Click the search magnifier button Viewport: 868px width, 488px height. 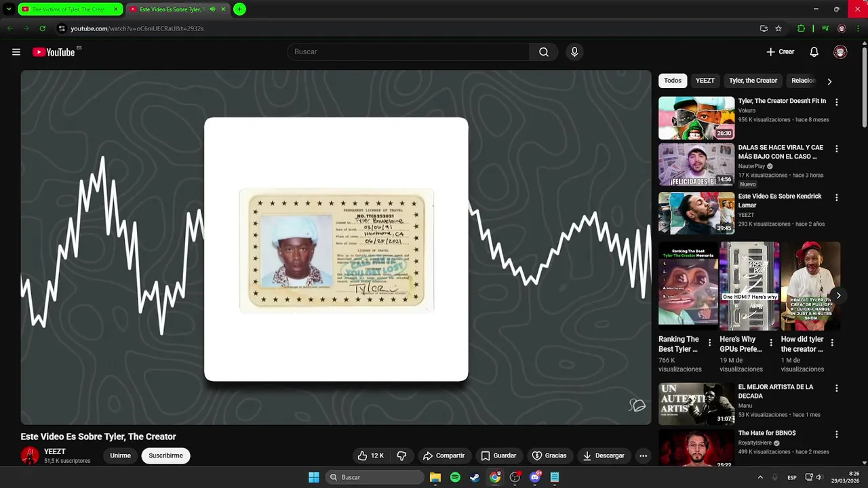(x=544, y=52)
